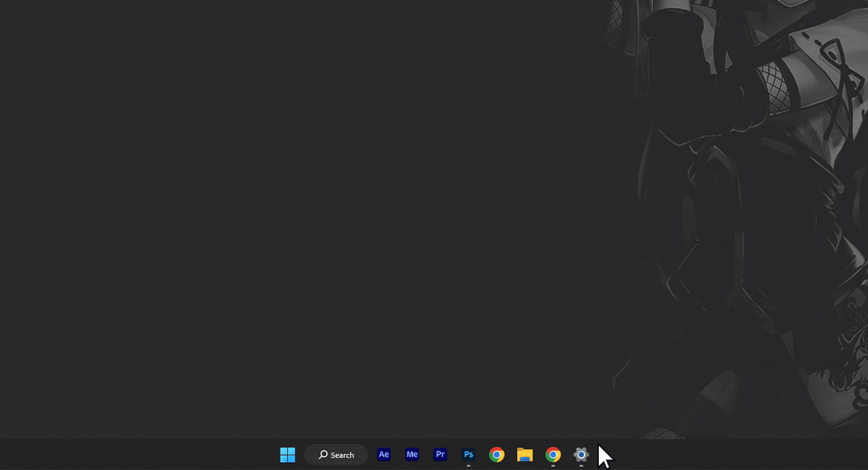Launch Adobe Premiere Pro from taskbar

[440, 455]
